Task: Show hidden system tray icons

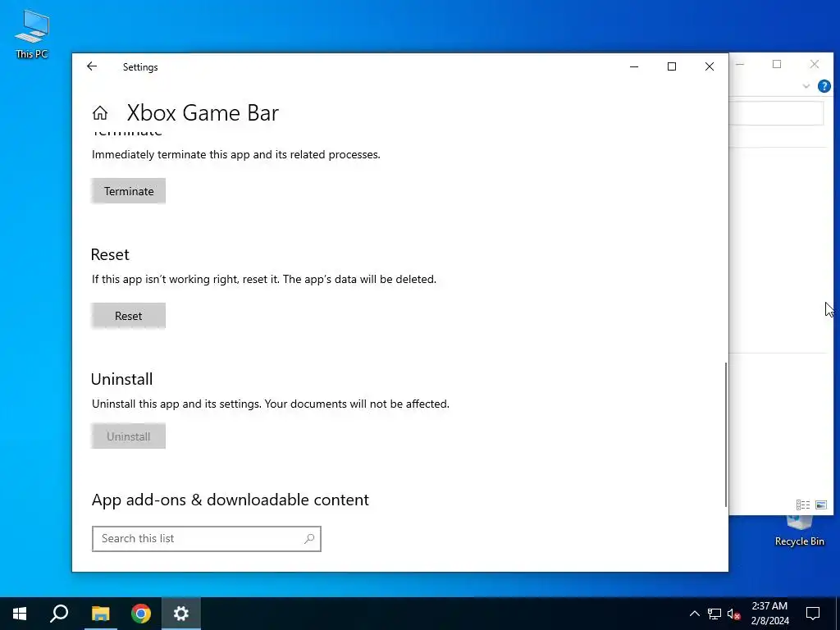Action: pyautogui.click(x=694, y=614)
